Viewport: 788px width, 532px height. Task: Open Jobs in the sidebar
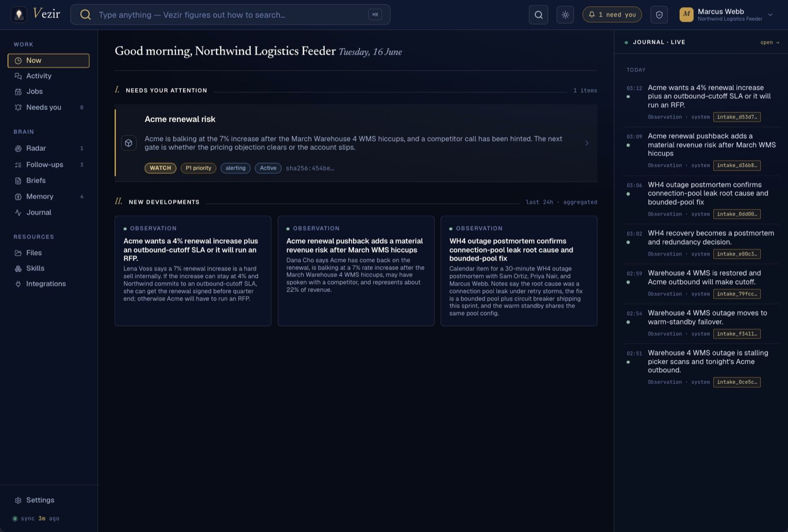coord(48,92)
